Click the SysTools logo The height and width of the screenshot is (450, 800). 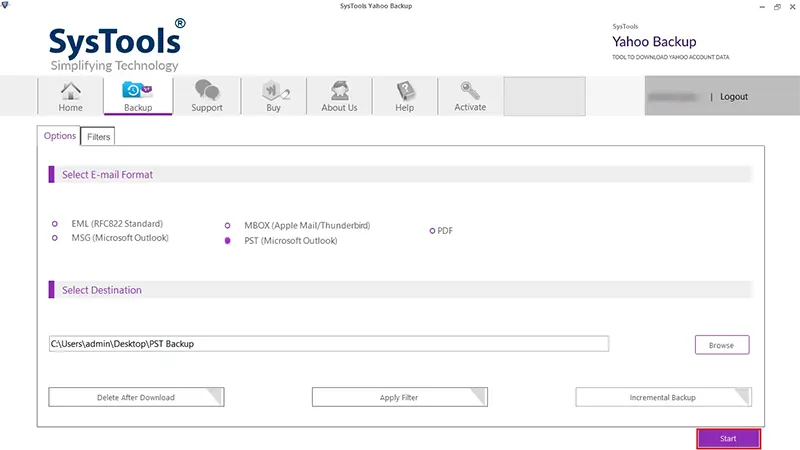pos(117,45)
